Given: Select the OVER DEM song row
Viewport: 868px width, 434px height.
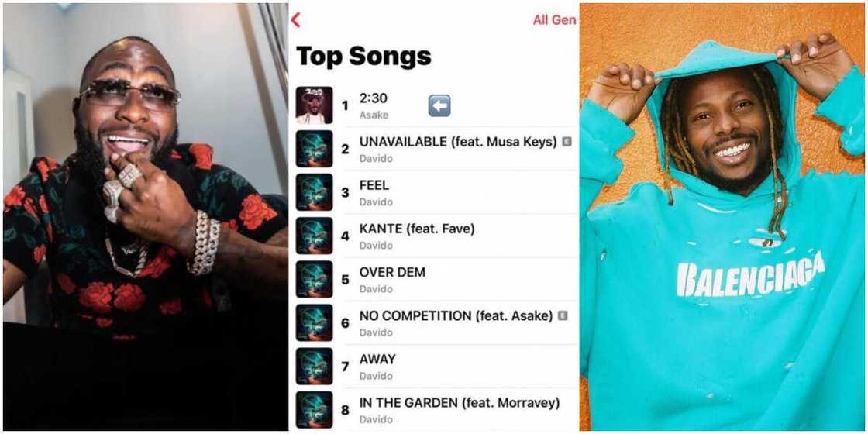Looking at the screenshot, I should click(435, 280).
